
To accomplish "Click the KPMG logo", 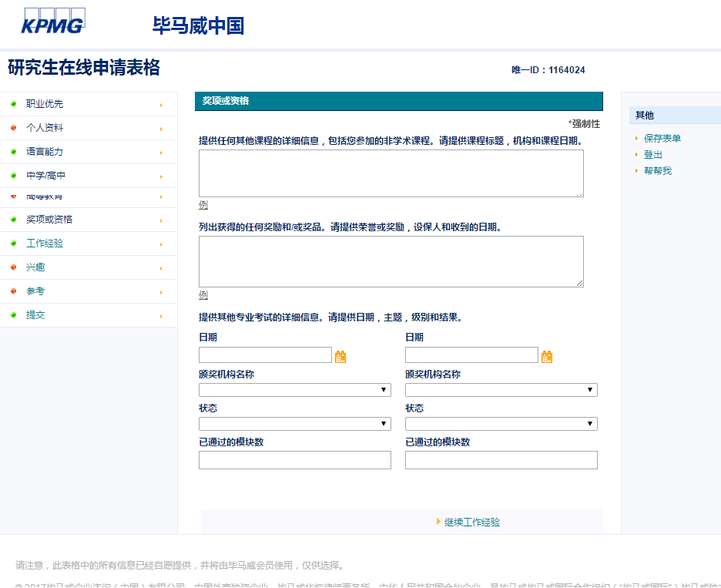I will tap(53, 21).
